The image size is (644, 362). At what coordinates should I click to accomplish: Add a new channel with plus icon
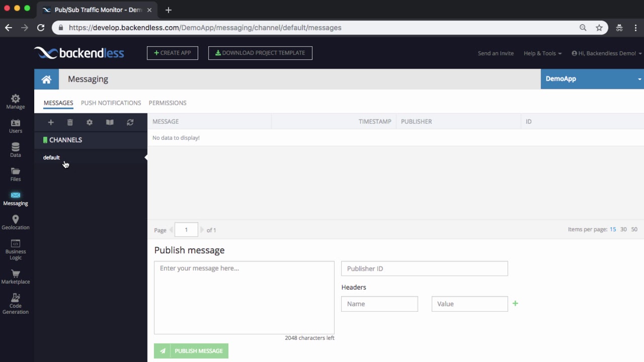(x=51, y=122)
